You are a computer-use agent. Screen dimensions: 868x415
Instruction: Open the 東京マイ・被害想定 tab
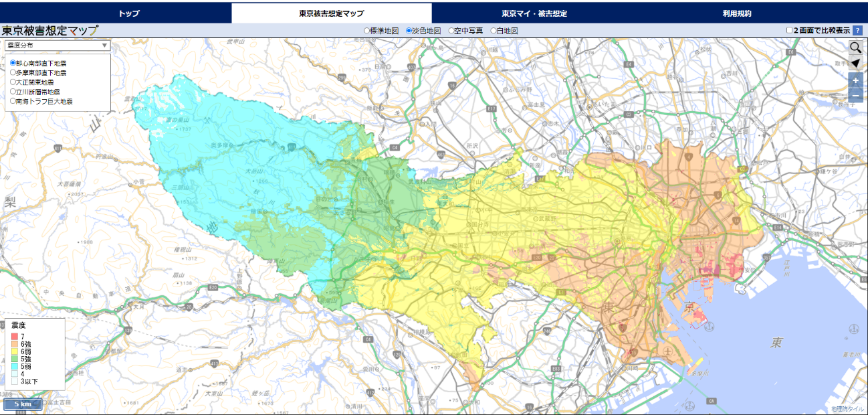(534, 13)
